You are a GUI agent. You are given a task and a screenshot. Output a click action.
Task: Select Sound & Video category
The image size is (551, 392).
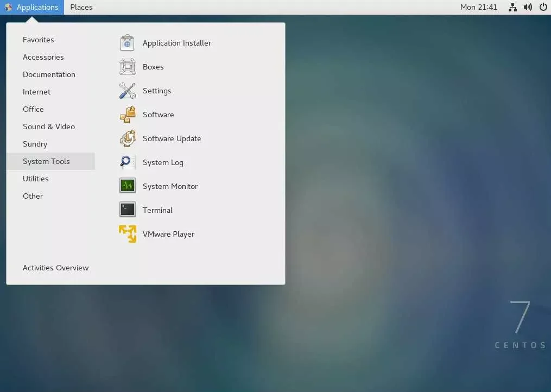(x=49, y=127)
